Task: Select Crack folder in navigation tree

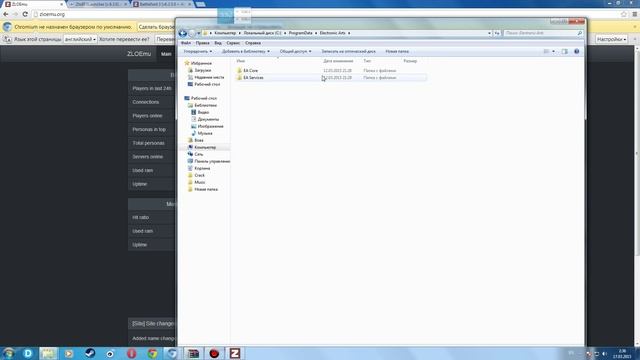Action: pos(199,175)
